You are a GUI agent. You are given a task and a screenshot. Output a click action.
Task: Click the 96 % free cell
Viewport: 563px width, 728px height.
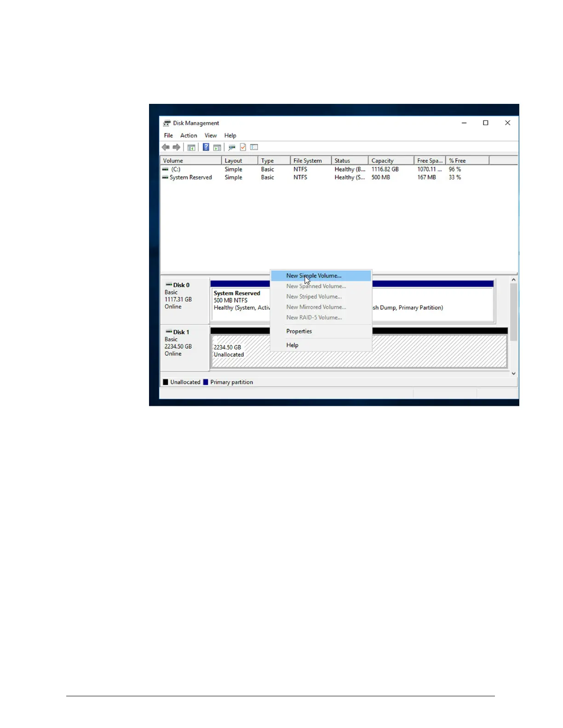[x=455, y=169]
